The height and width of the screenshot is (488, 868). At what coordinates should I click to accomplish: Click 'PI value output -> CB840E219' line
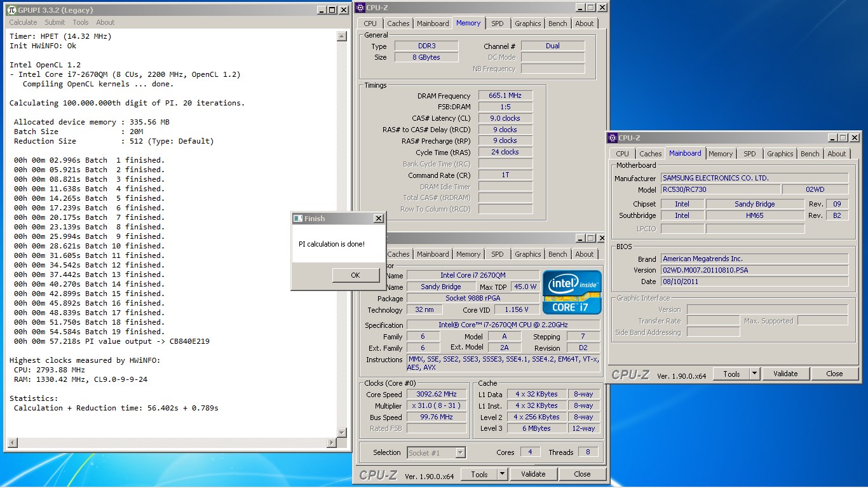click(112, 341)
